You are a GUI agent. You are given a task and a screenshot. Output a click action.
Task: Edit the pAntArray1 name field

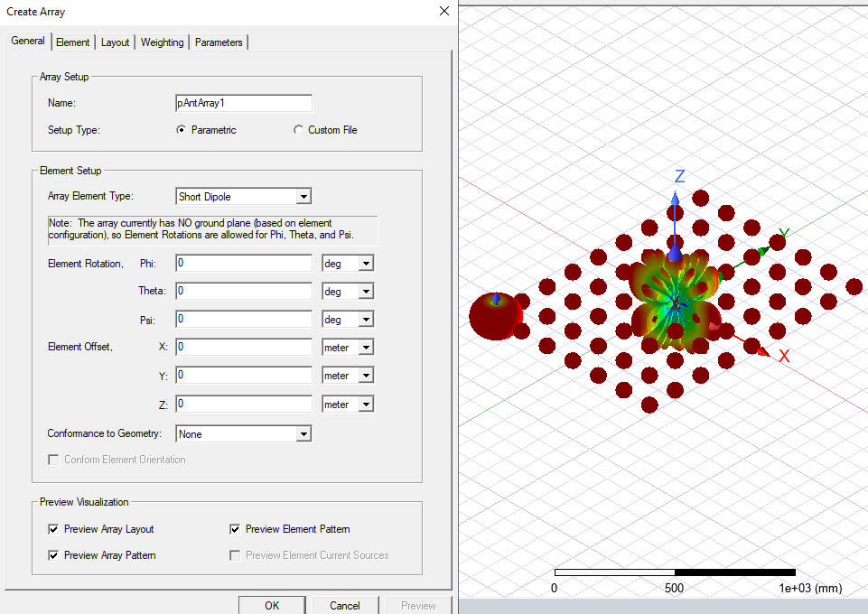point(243,102)
